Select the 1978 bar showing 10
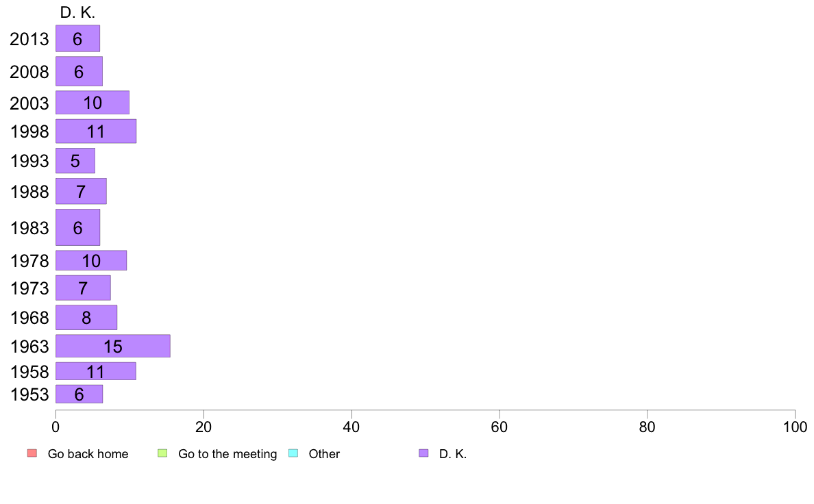 point(91,260)
